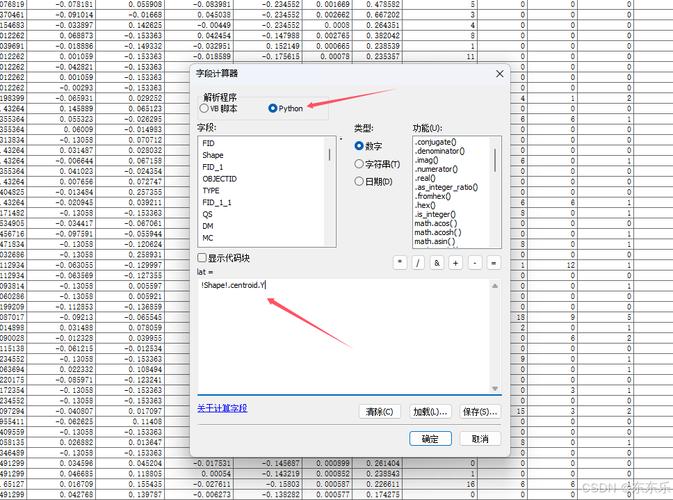Choose the 字符串(T) type option
673x500 pixels.
click(359, 164)
